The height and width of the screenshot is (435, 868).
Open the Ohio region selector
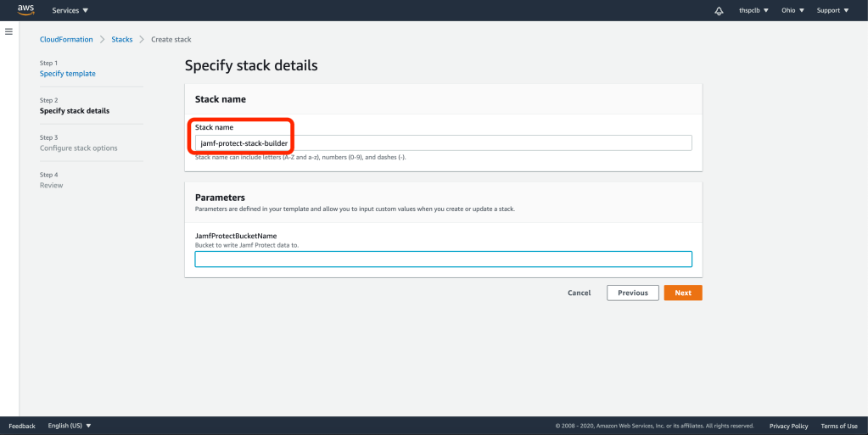793,11
